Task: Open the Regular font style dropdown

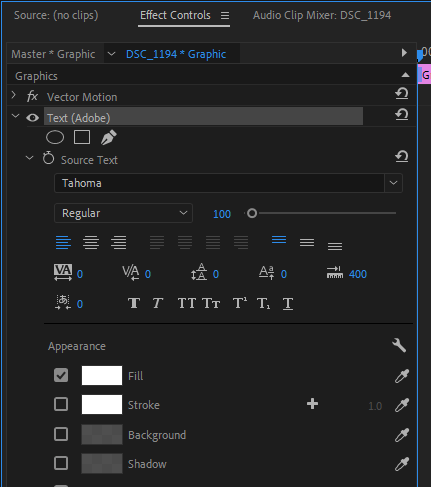Action: pyautogui.click(x=123, y=213)
